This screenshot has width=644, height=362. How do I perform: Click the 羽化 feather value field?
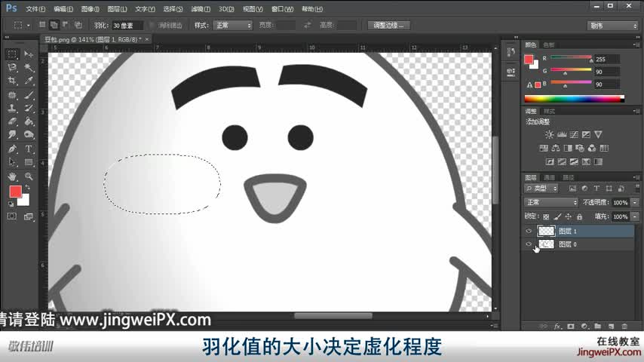tap(127, 25)
